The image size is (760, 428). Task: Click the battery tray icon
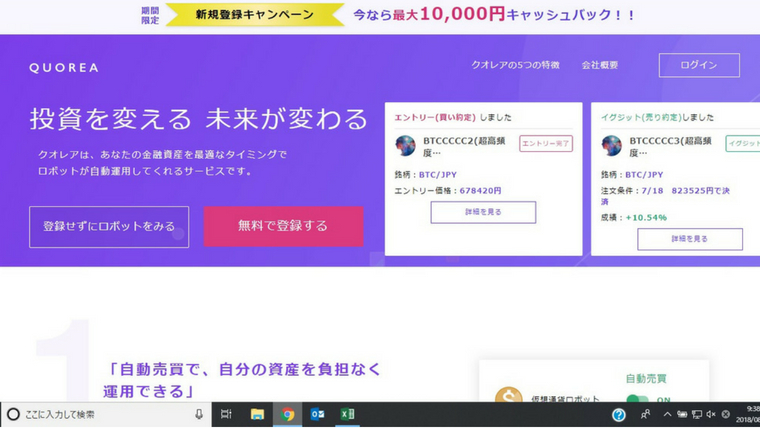682,414
